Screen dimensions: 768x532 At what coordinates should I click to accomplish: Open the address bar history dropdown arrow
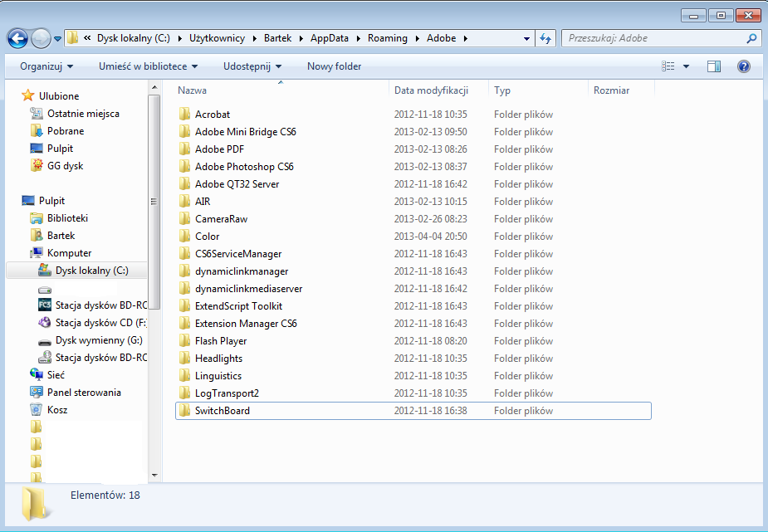[526, 38]
